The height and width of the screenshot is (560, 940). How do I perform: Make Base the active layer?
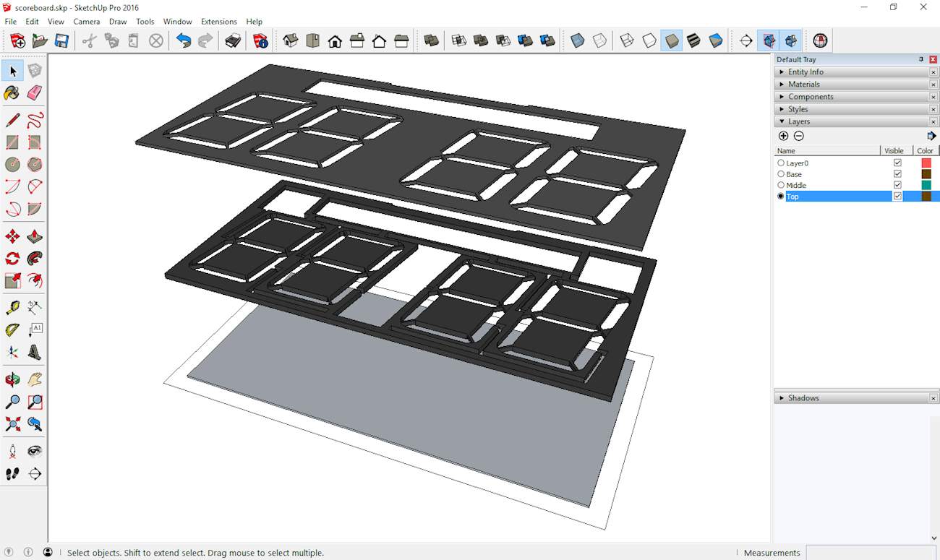(x=781, y=174)
